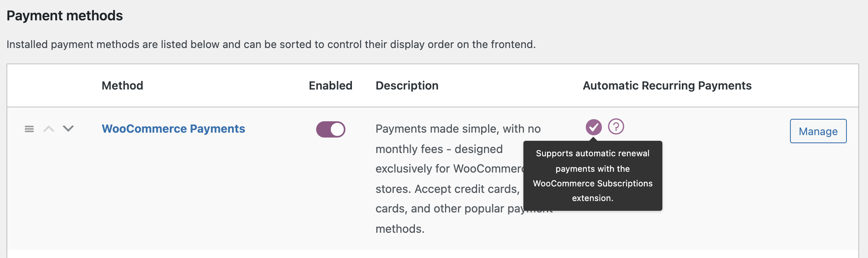Screen dimensions: 868x258
Task: Move WooCommerce Payments down using the down arrow
Action: pyautogui.click(x=68, y=129)
